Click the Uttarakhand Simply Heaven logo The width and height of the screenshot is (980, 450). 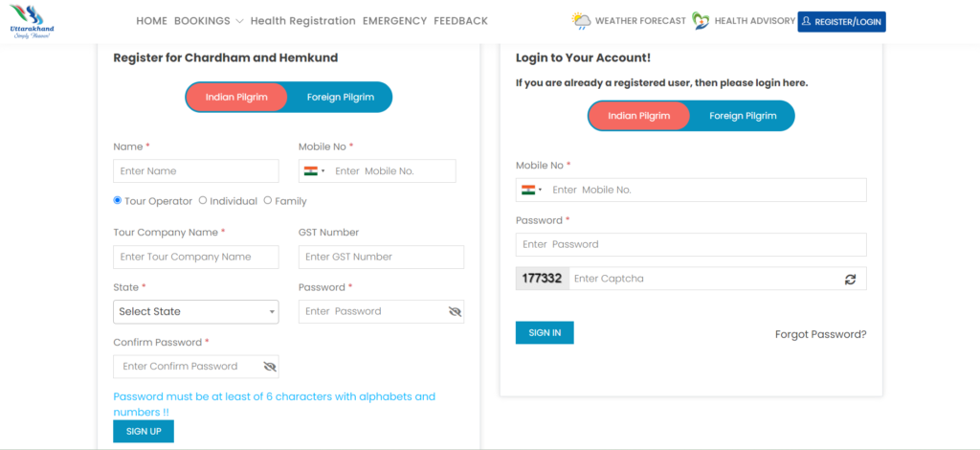tap(32, 22)
